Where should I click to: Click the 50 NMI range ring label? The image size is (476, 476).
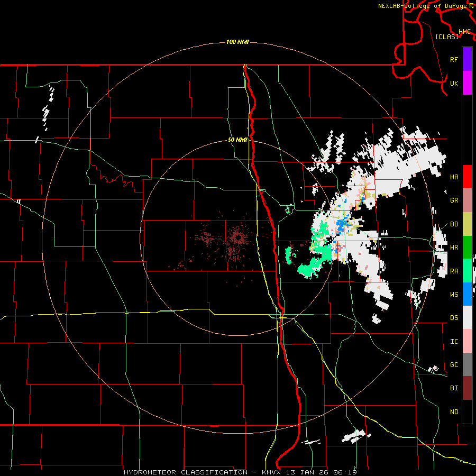tap(237, 140)
